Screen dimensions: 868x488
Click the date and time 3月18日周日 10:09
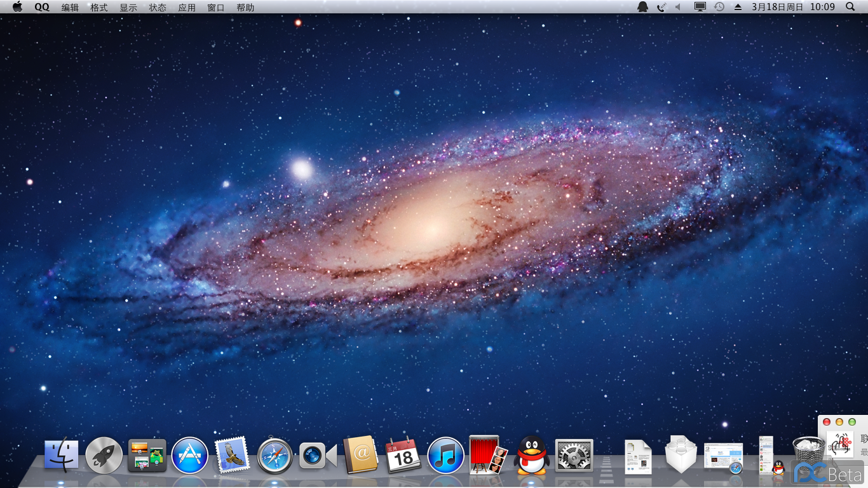[x=793, y=8]
